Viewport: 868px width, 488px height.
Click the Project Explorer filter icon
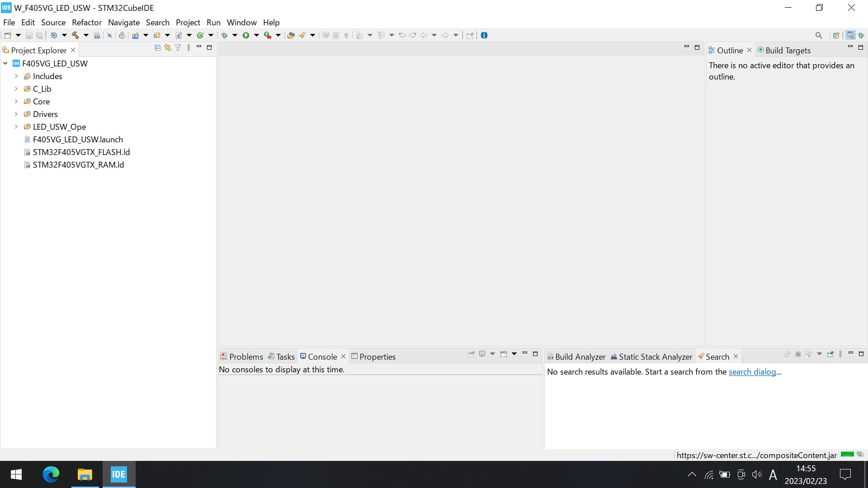pyautogui.click(x=178, y=47)
